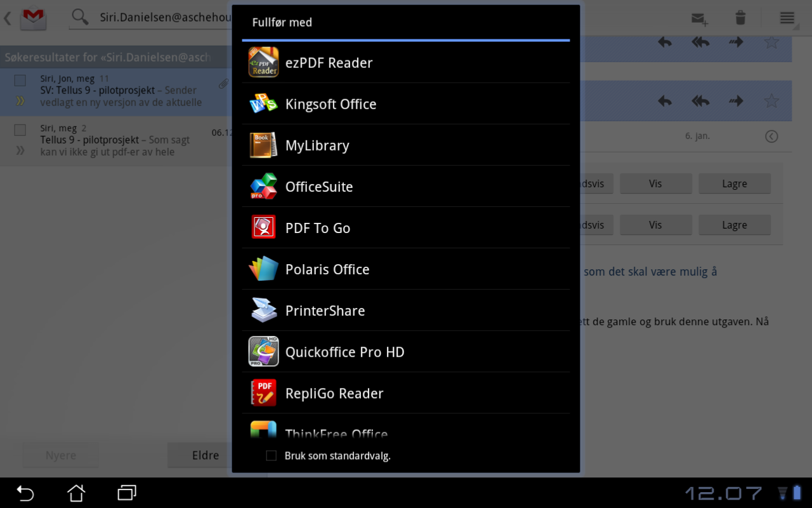Tap the battery status icon

click(x=797, y=493)
